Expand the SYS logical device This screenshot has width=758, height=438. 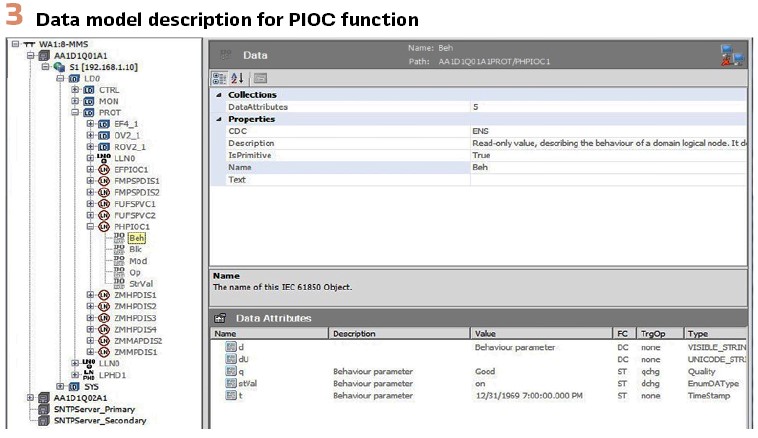[61, 386]
